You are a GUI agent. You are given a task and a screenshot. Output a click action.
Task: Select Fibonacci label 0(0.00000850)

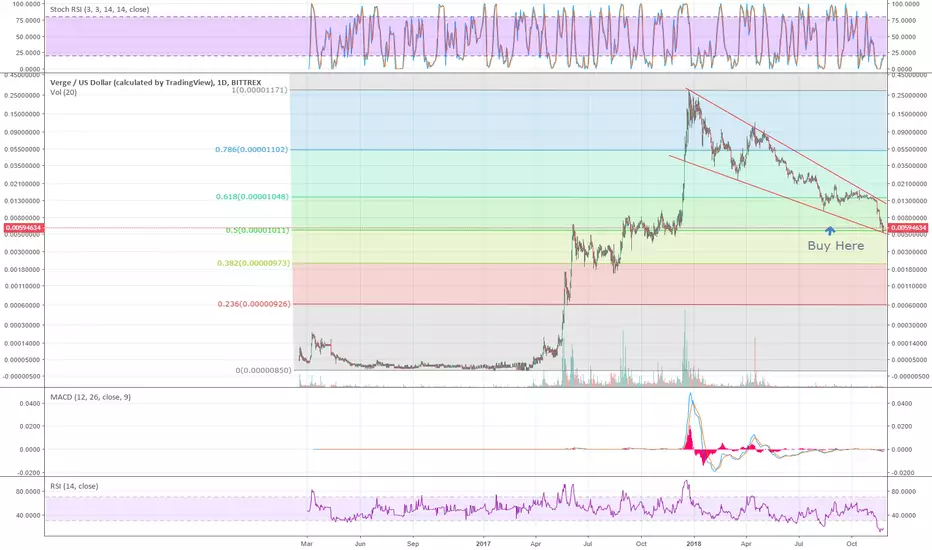tap(264, 370)
